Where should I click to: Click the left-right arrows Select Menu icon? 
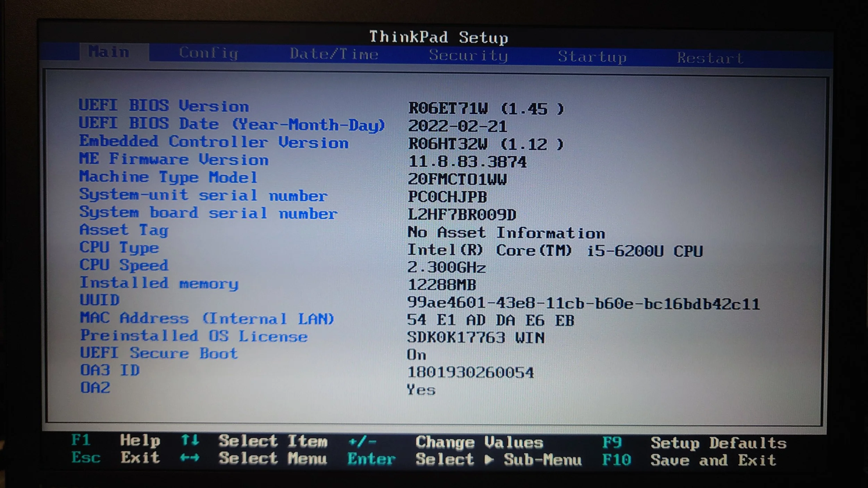click(x=190, y=457)
